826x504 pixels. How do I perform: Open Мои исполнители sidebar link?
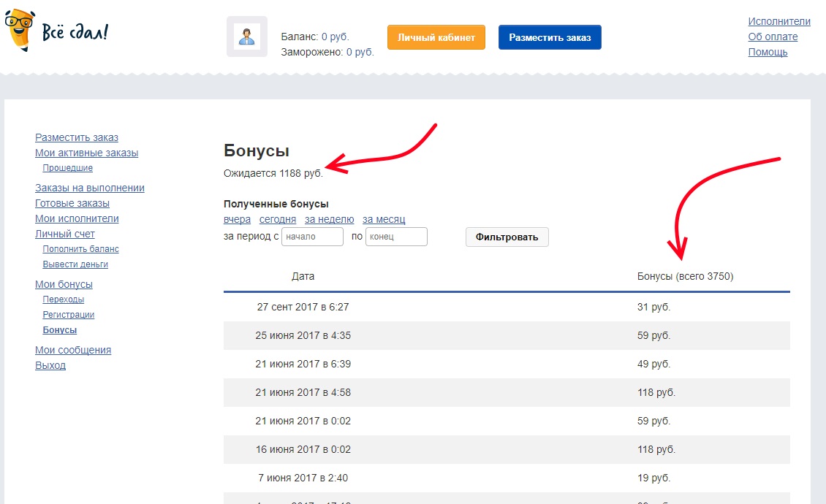[77, 218]
